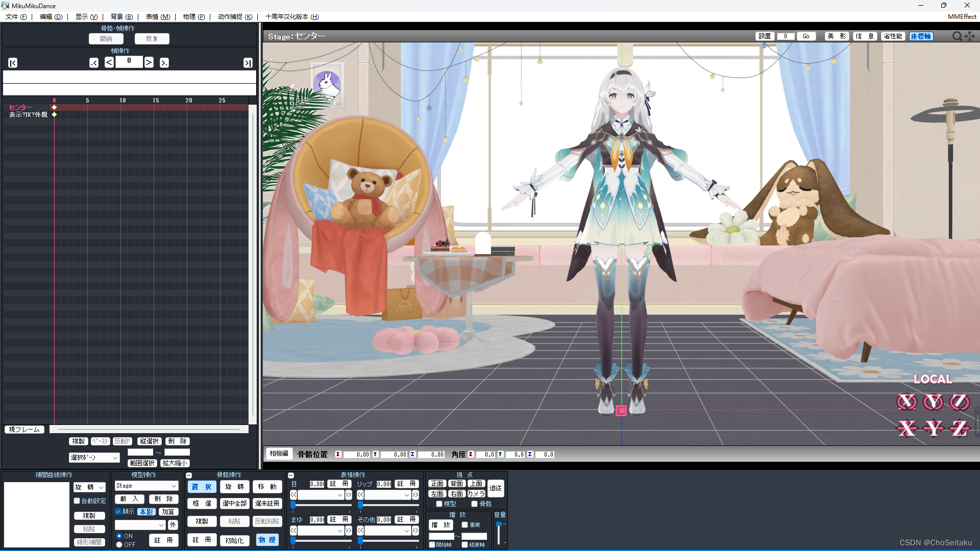Enable the 自動設定 checkbox
The height and width of the screenshot is (551, 980).
[x=77, y=501]
